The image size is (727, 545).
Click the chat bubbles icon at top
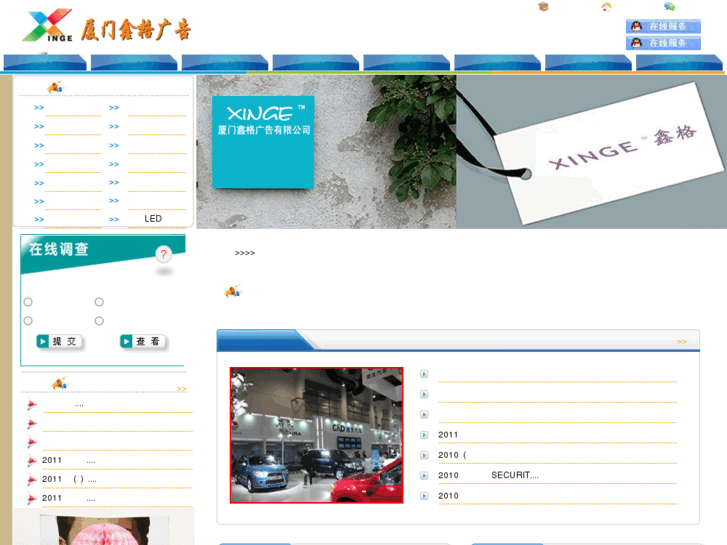click(669, 6)
